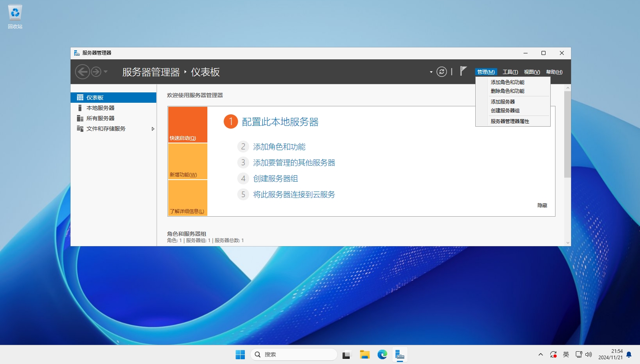The image size is (640, 364).
Task: Open 所有服务器 in the sidebar
Action: tap(100, 118)
